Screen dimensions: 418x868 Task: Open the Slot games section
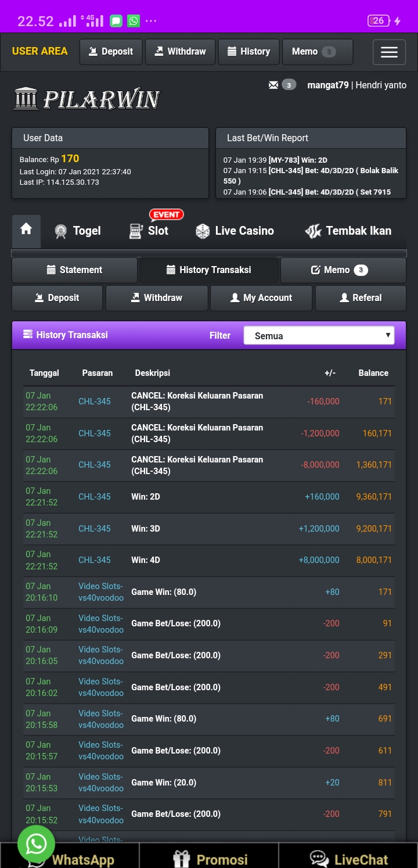[x=149, y=231]
